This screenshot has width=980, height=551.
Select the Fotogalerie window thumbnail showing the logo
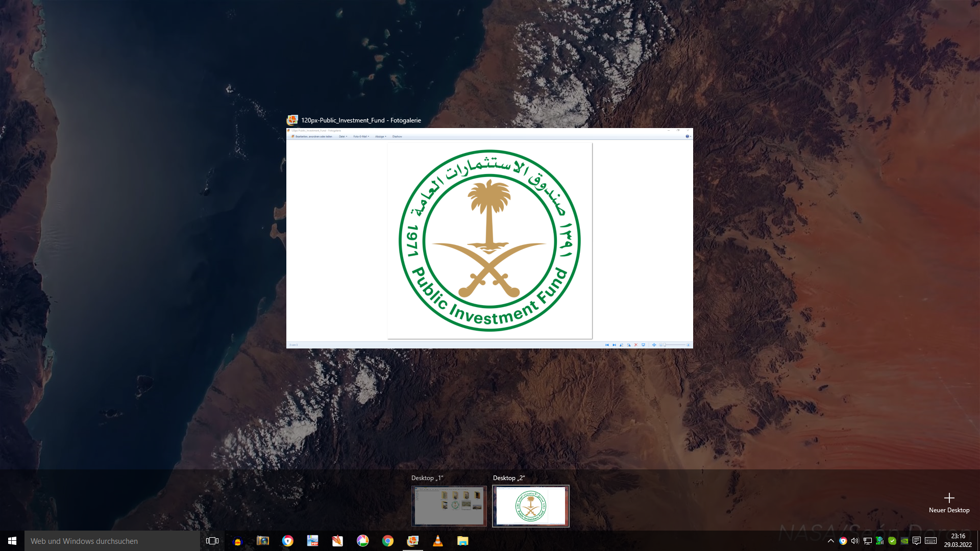coord(489,238)
